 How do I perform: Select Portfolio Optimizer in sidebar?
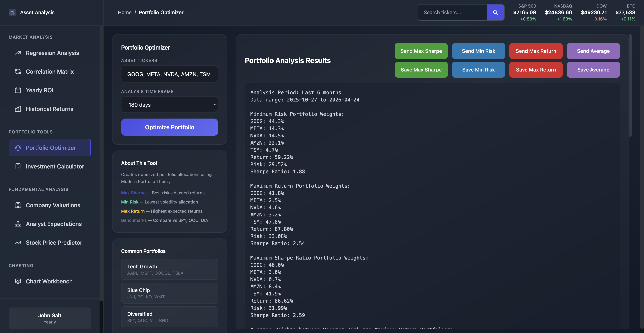50,148
